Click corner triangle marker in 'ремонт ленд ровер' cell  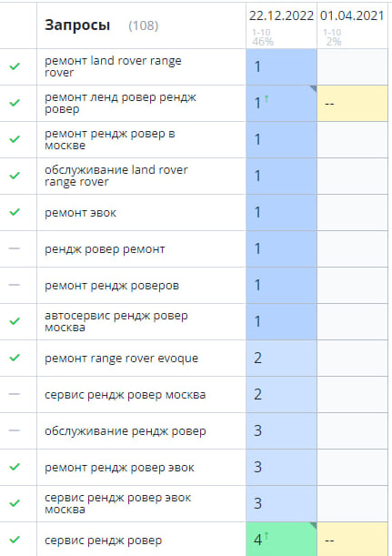pos(313,88)
